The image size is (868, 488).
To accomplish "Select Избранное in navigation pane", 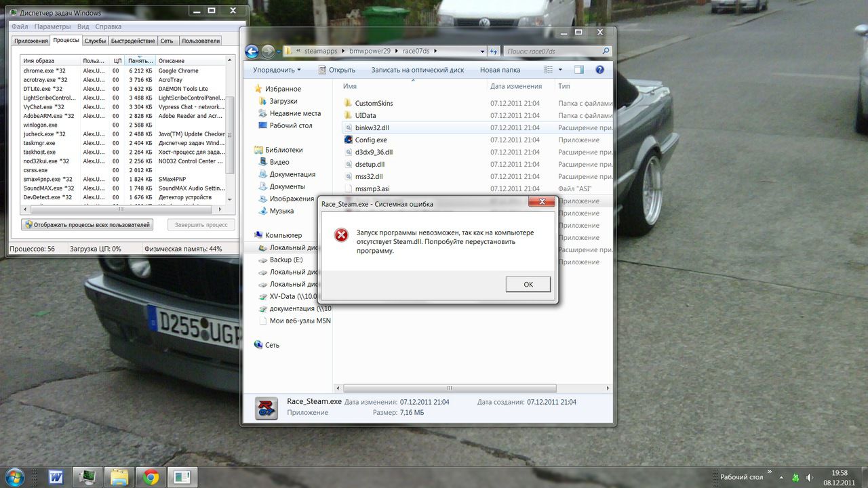I will (x=283, y=89).
